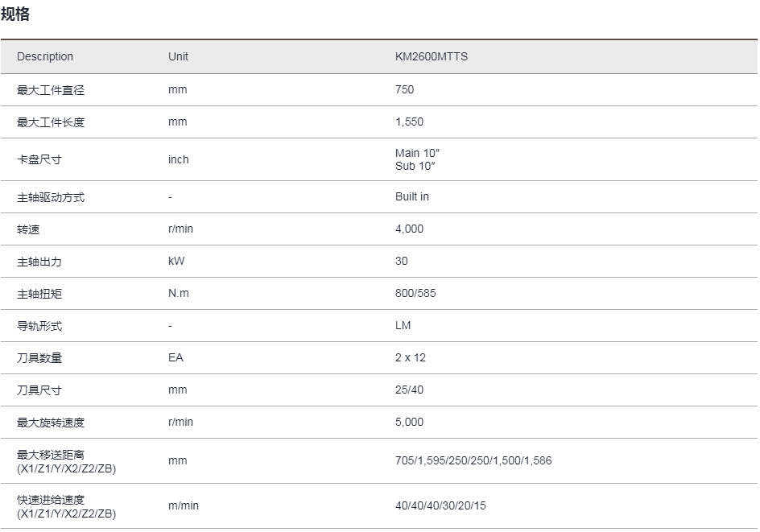
Task: Click the 最大工件直径 row label
Action: point(51,90)
